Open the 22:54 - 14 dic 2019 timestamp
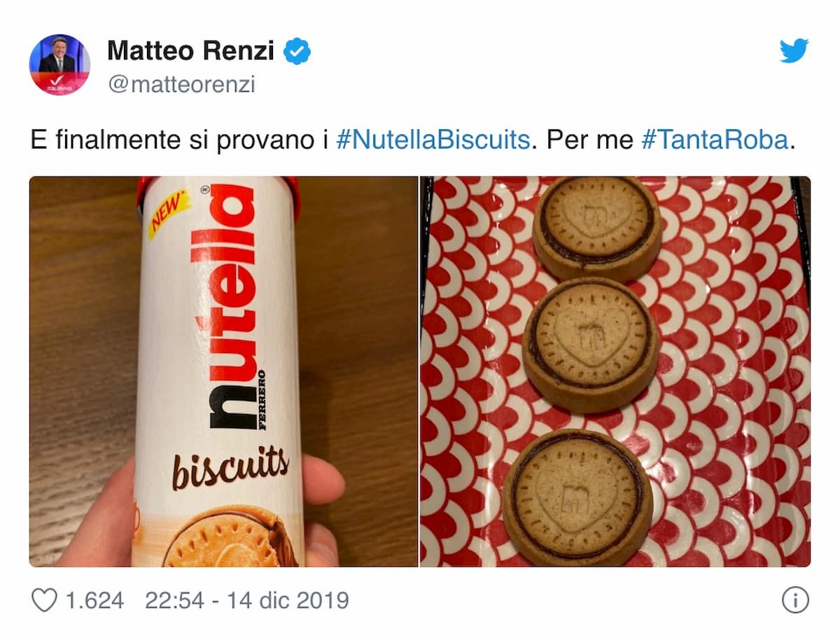The image size is (840, 634). point(247,600)
